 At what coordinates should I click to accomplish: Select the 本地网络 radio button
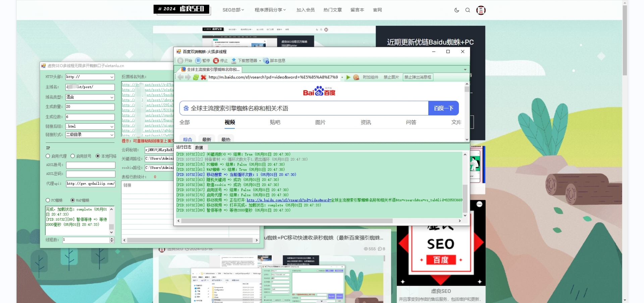[98, 156]
